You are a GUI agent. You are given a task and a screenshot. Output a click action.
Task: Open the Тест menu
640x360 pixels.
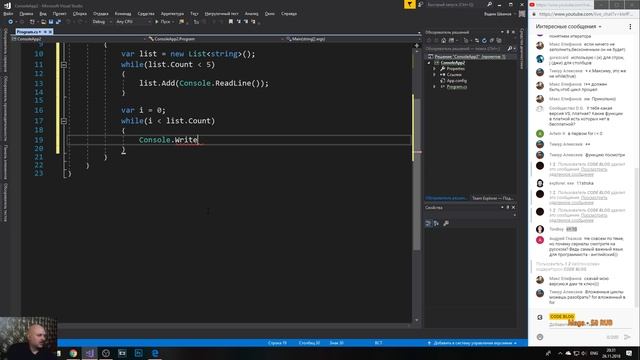pos(194,13)
